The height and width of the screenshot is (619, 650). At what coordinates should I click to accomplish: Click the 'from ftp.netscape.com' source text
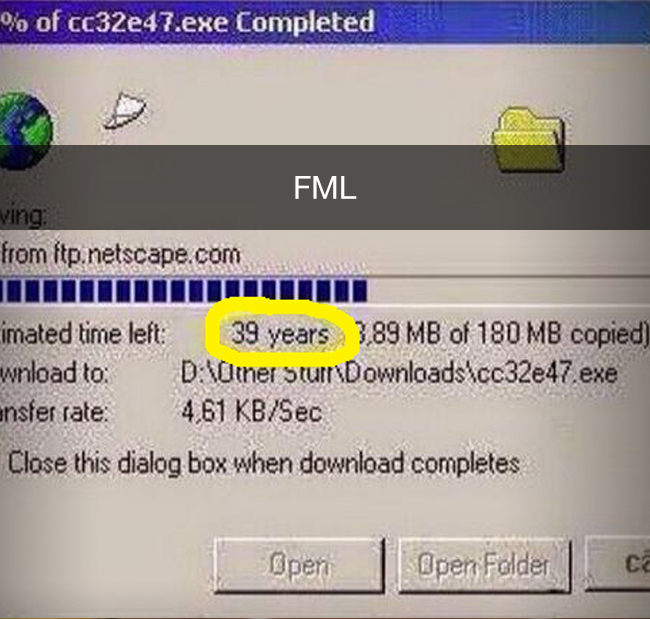(x=120, y=255)
